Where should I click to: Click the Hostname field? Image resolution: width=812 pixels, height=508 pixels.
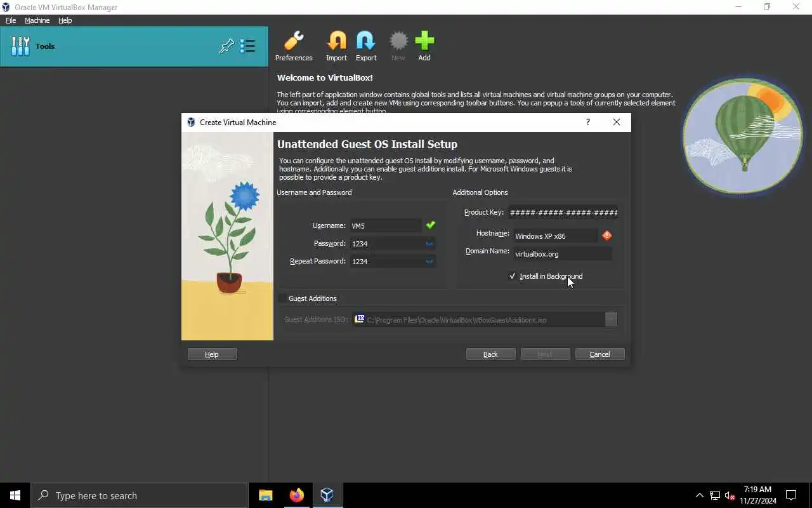[556, 236]
